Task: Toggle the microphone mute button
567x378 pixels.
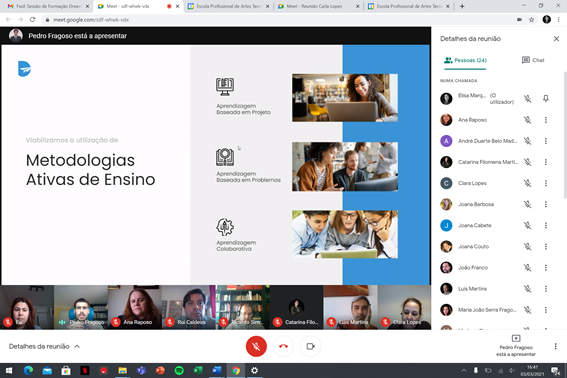Action: coord(256,346)
